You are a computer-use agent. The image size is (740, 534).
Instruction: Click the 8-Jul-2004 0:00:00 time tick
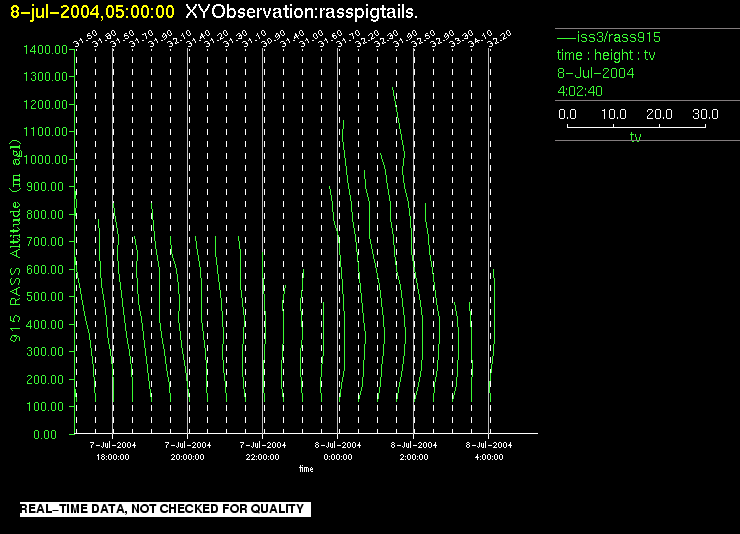tap(338, 450)
